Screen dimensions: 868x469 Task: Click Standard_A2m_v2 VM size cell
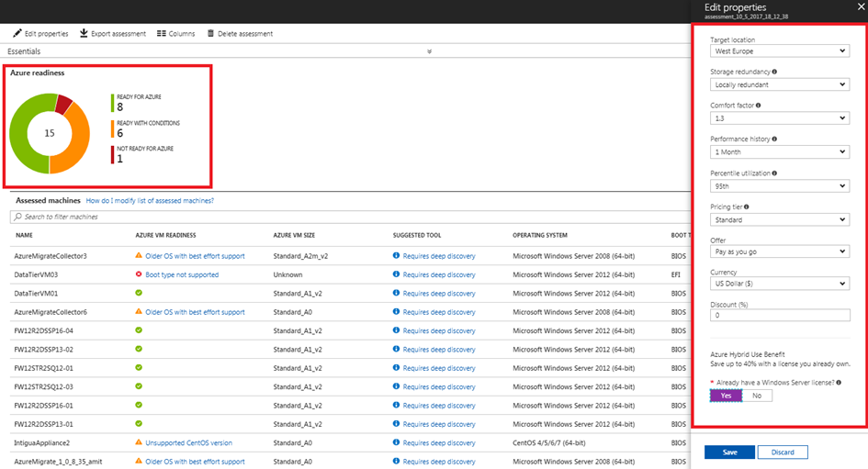(x=300, y=256)
